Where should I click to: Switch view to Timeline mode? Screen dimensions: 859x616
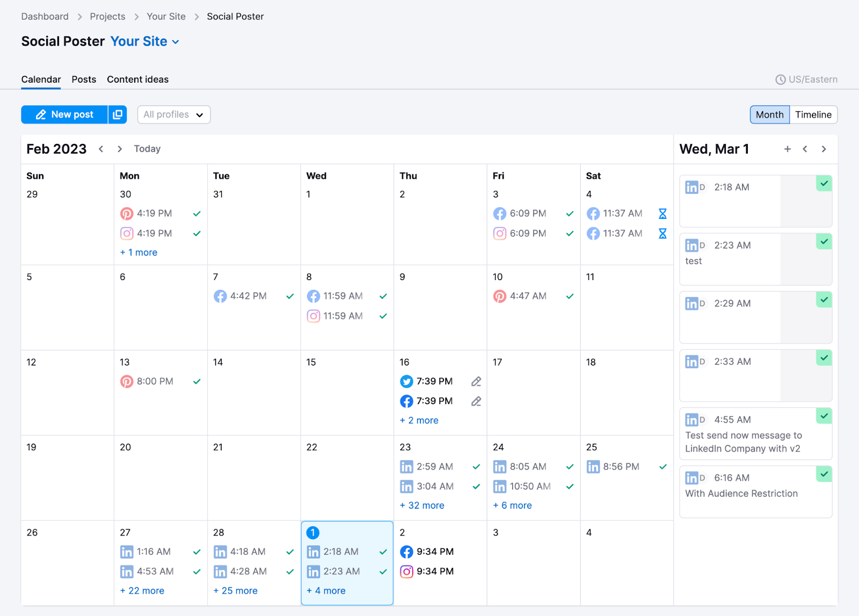click(813, 114)
